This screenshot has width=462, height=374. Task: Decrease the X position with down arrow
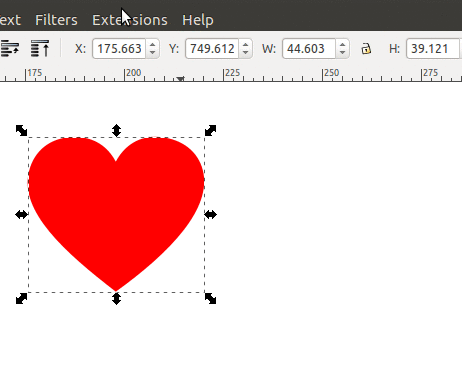[x=152, y=53]
